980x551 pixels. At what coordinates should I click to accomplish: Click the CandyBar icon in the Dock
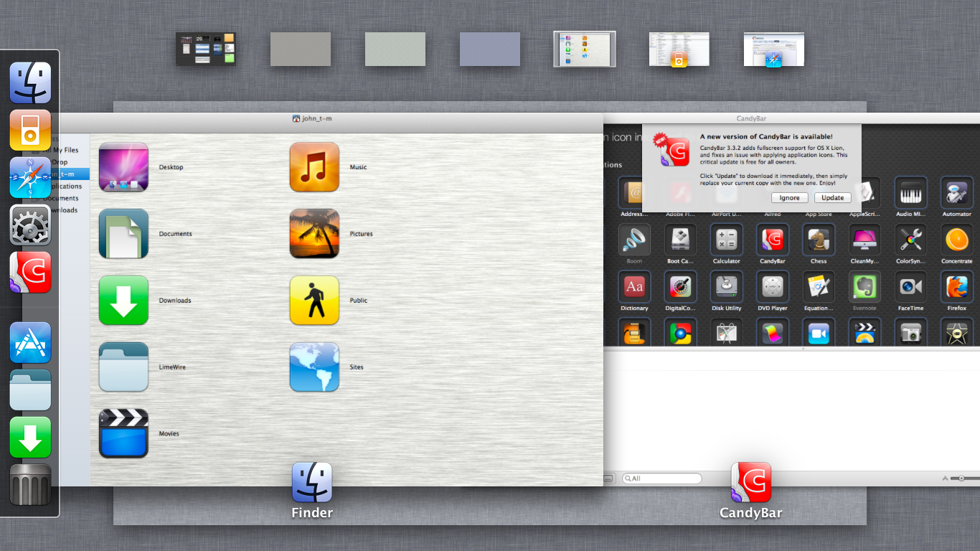coord(30,272)
